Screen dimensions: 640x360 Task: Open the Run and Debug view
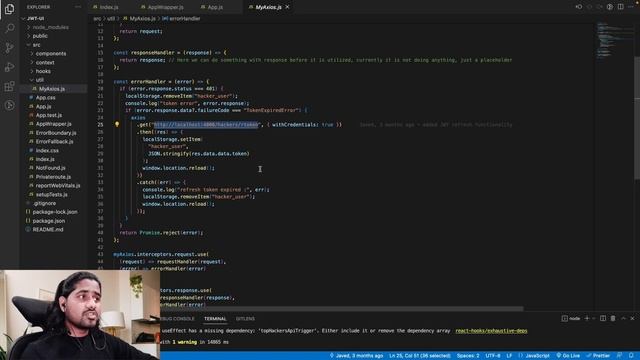pyautogui.click(x=9, y=67)
